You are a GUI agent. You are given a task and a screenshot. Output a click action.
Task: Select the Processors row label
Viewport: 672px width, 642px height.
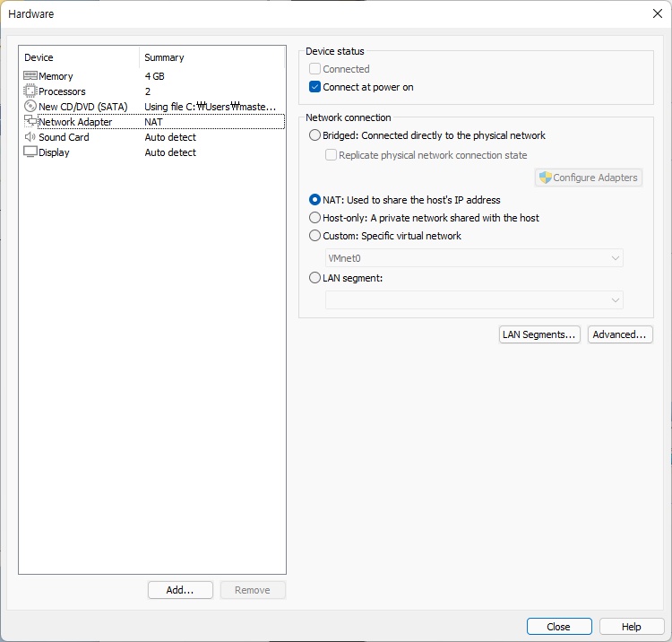(62, 91)
